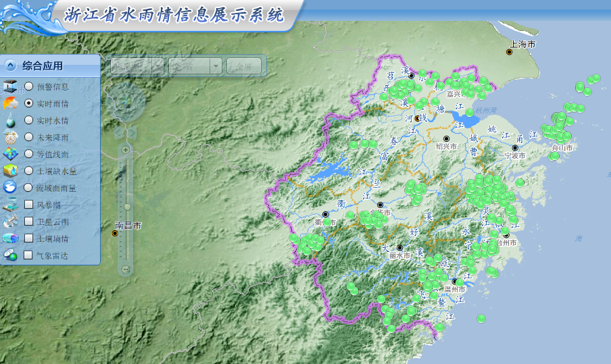Image resolution: width=611 pixels, height=364 pixels.
Task: Click the 等值线面 contour surface icon
Action: coord(11,154)
